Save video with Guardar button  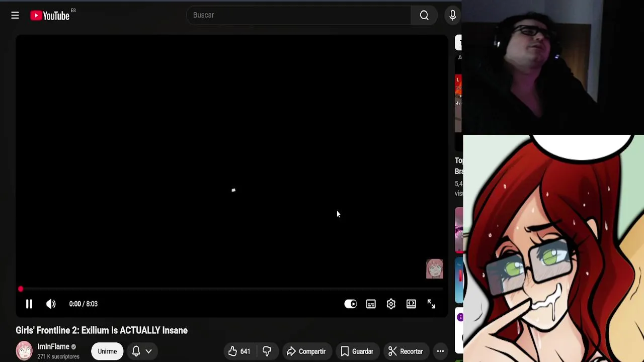pos(357,351)
